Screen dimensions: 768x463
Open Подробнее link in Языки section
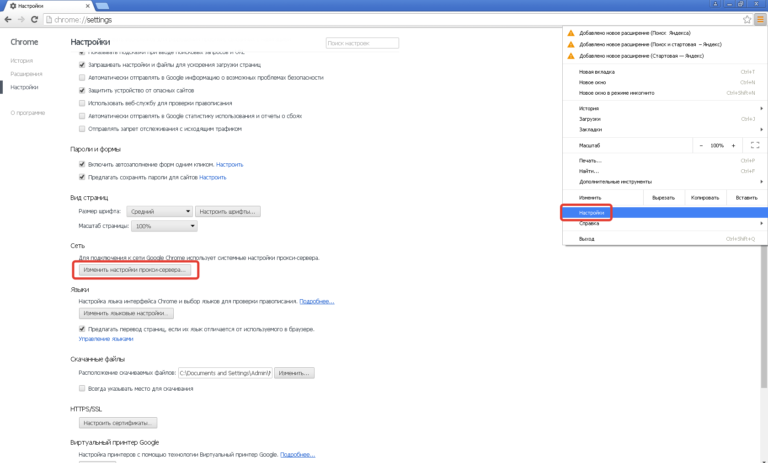pos(317,301)
